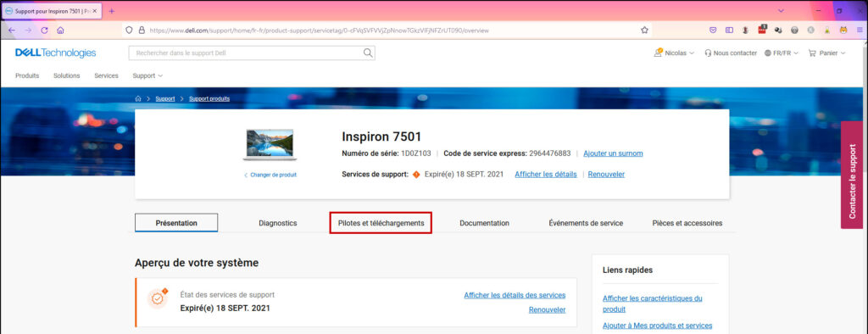Click the padlock site security icon
Viewport: 868px width, 334px height.
click(x=142, y=31)
